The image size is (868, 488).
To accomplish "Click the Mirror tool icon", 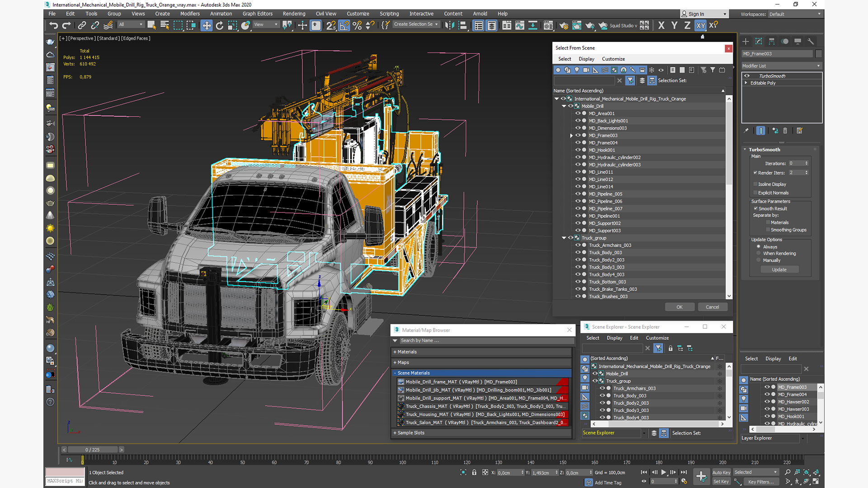I will (x=449, y=25).
